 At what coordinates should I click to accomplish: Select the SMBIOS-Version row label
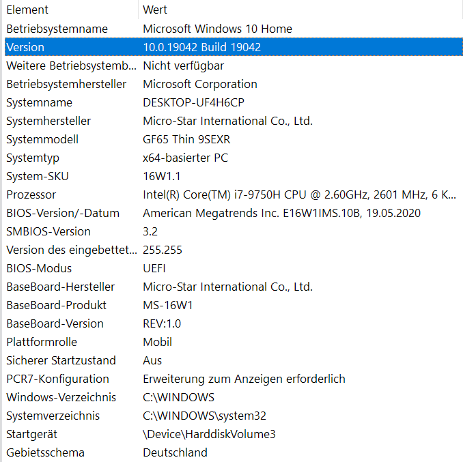click(48, 232)
